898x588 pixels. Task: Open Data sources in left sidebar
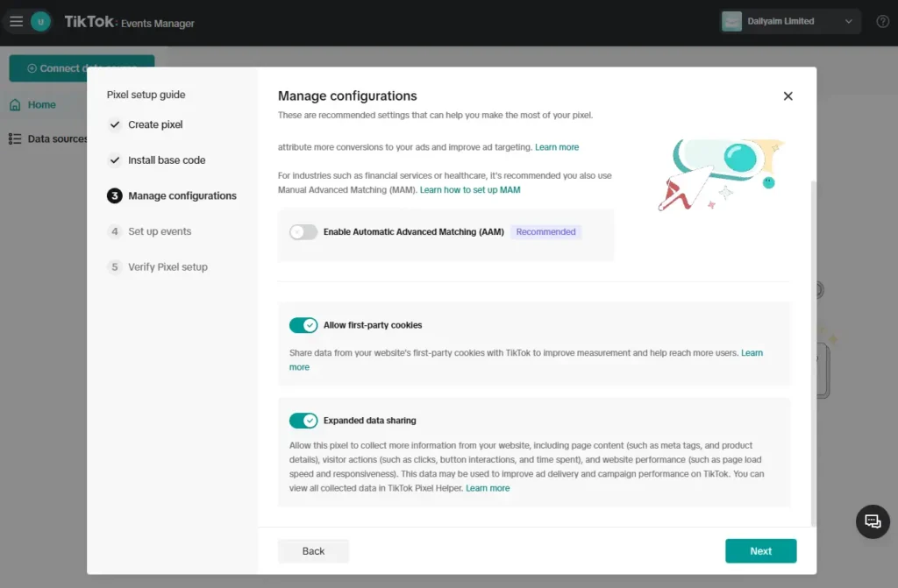[x=48, y=138]
